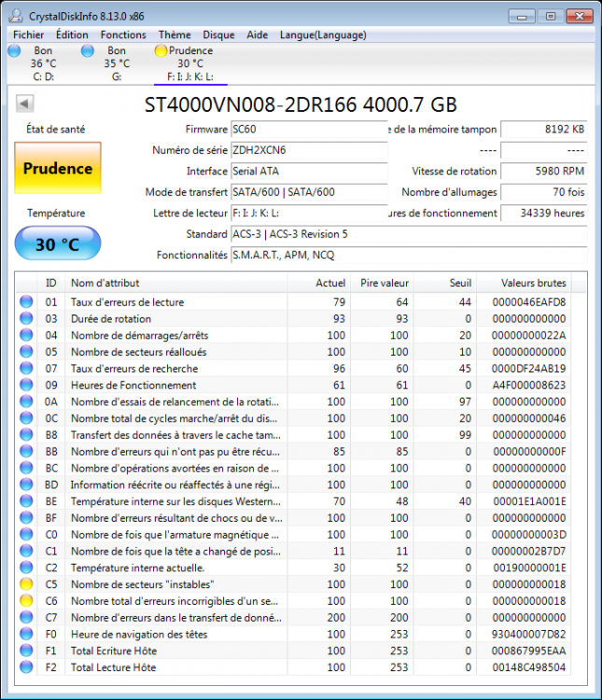Click the previous disk arrow button
Screen dimensions: 602x700
click(x=25, y=104)
